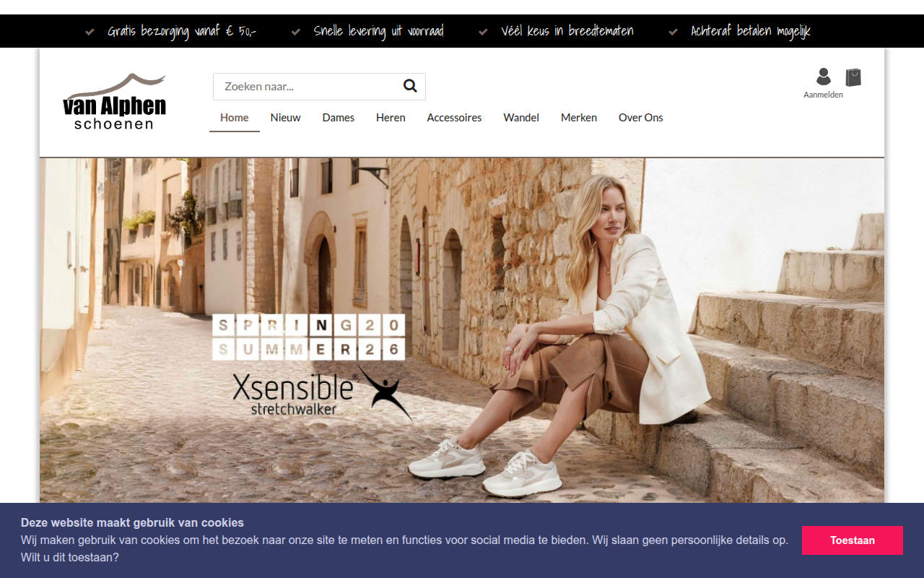924x578 pixels.
Task: Select the Home menu item
Action: click(235, 118)
